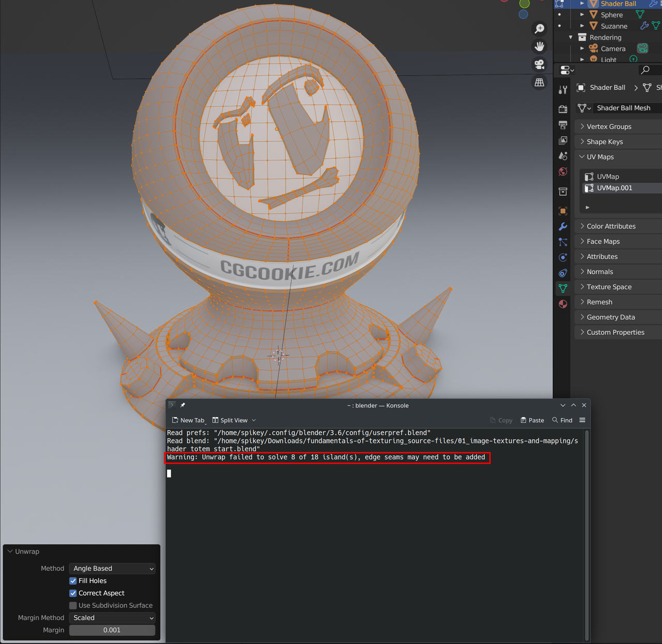Open the Tool properties tab

pos(563,89)
